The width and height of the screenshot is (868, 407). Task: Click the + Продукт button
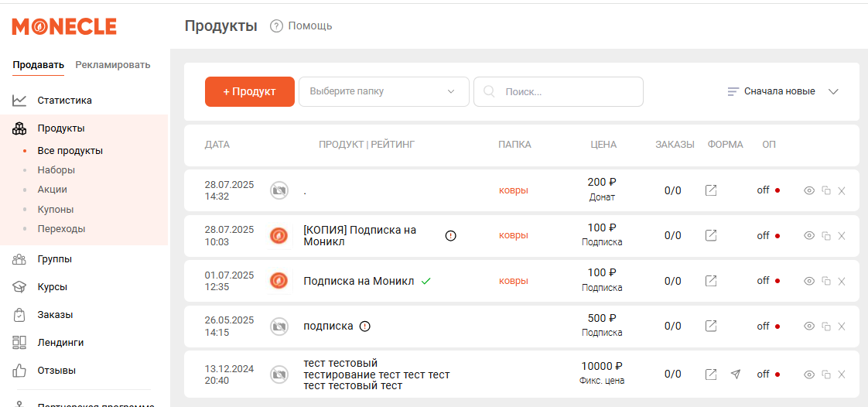(249, 91)
